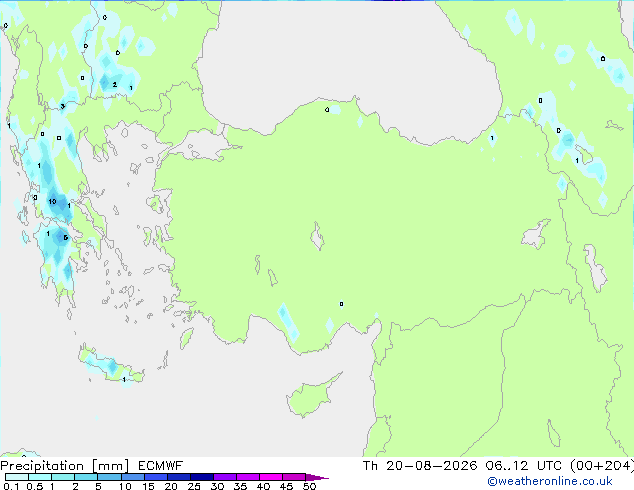This screenshot has height=490, width=634.
Task: Click the legend label '0.5'
Action: point(34,486)
